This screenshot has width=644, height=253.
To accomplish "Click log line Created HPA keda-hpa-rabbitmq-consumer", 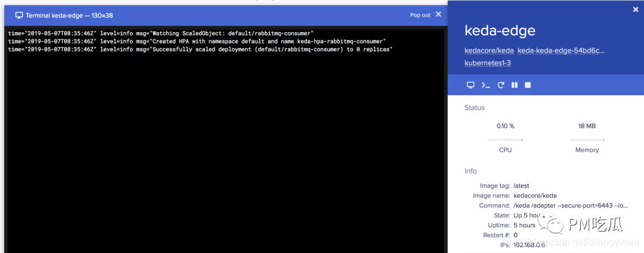I will [x=197, y=41].
